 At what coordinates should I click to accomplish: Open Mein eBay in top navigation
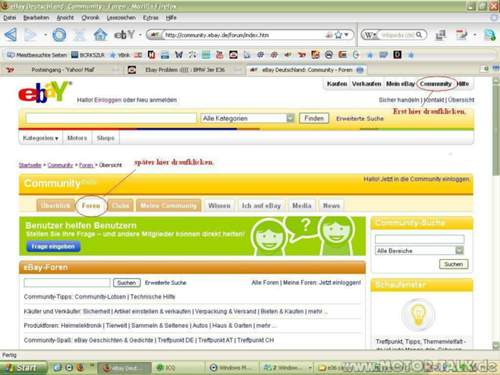pos(400,84)
